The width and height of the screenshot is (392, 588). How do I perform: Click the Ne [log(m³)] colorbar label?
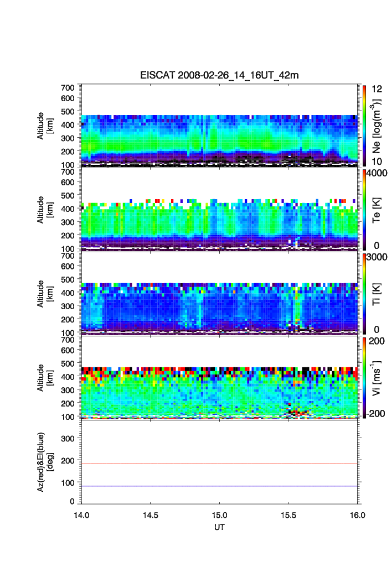(x=378, y=125)
